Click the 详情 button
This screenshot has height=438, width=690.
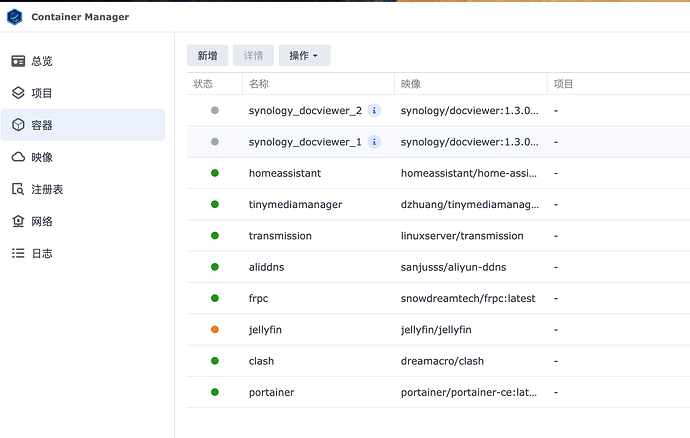point(253,55)
